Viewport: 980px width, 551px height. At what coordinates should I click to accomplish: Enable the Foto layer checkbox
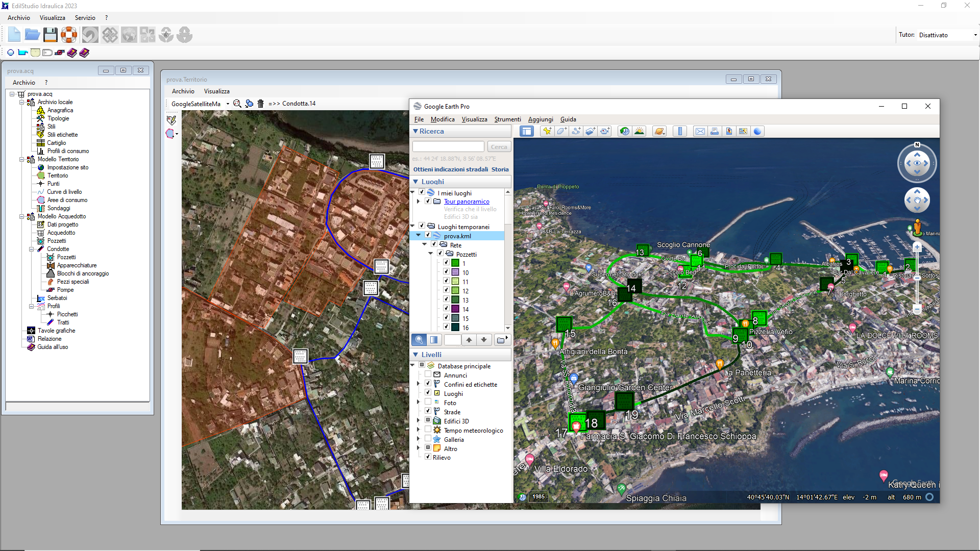point(428,402)
